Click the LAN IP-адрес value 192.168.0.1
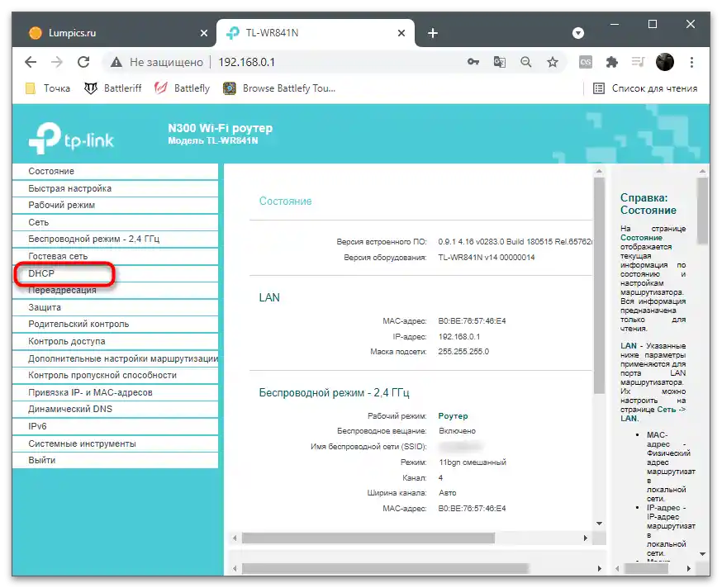This screenshot has height=588, width=722. click(x=459, y=337)
